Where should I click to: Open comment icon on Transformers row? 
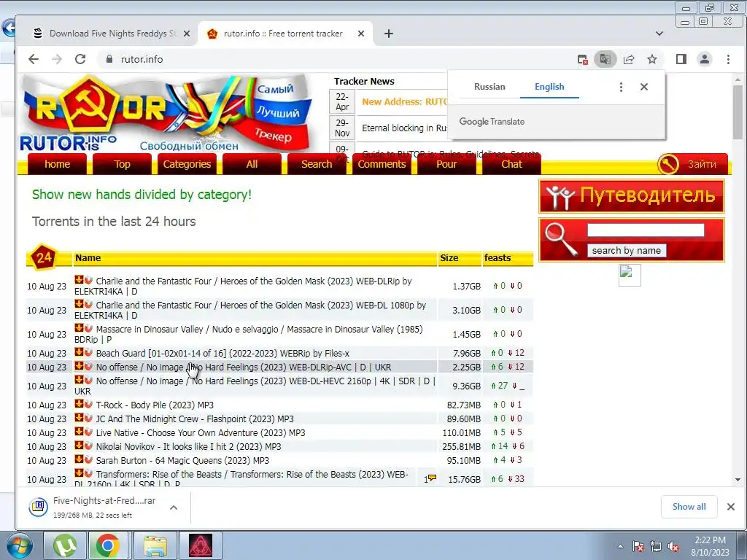pyautogui.click(x=430, y=478)
